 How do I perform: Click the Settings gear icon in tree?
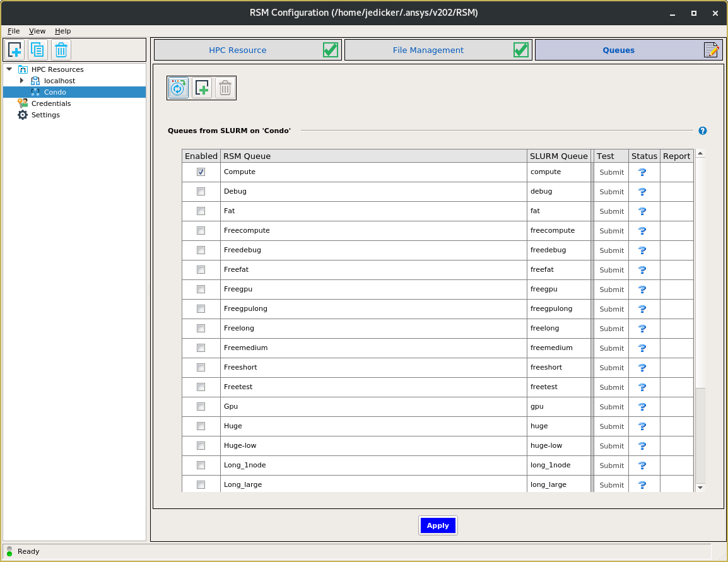coord(22,115)
